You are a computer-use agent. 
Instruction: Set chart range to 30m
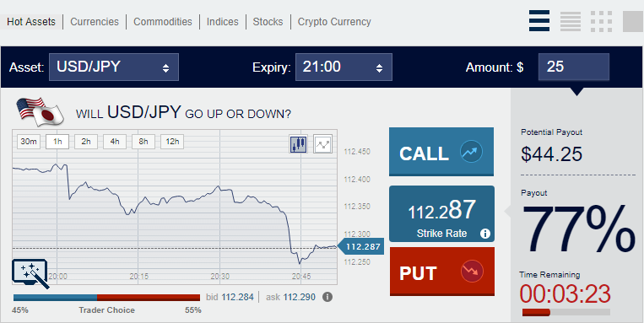[x=29, y=142]
